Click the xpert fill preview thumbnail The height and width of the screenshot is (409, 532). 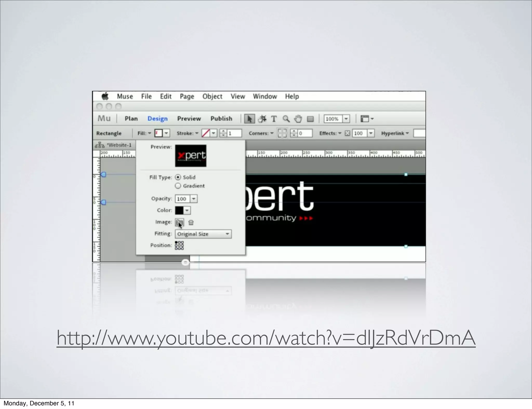[x=191, y=156]
